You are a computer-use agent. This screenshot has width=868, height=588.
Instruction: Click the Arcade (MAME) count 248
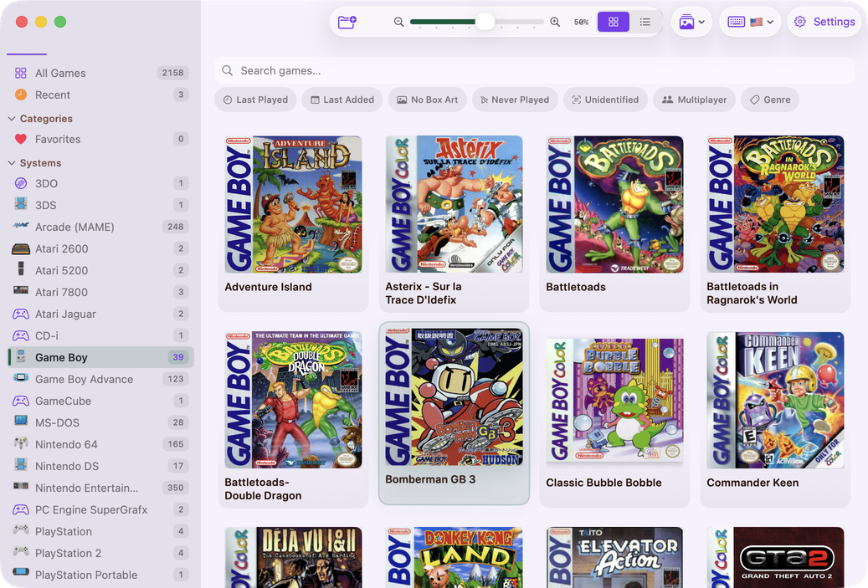(x=176, y=227)
